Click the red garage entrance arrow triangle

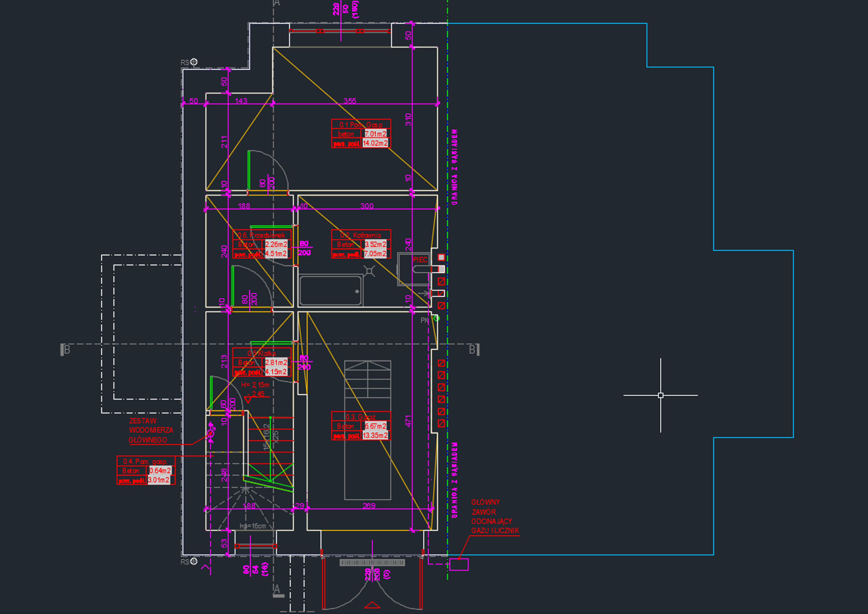tap(372, 605)
